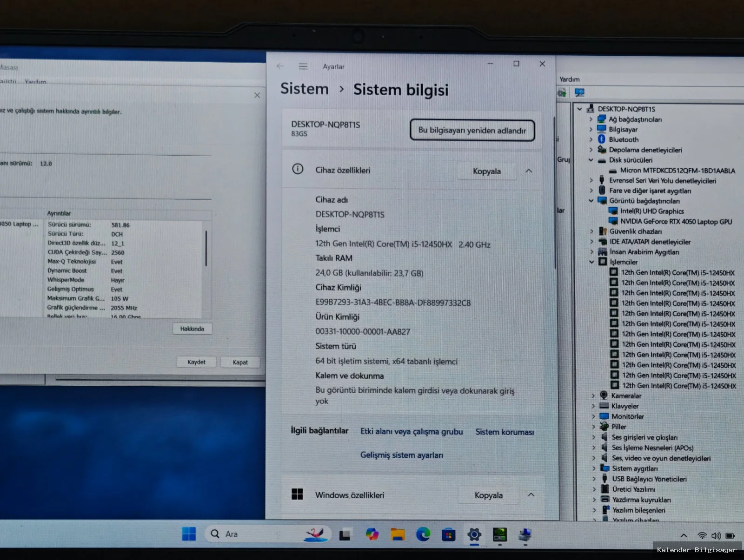Expand the IDE ATA/ATAPI denetleyiciler node
Viewport: 744px width, 560px height.
point(591,242)
